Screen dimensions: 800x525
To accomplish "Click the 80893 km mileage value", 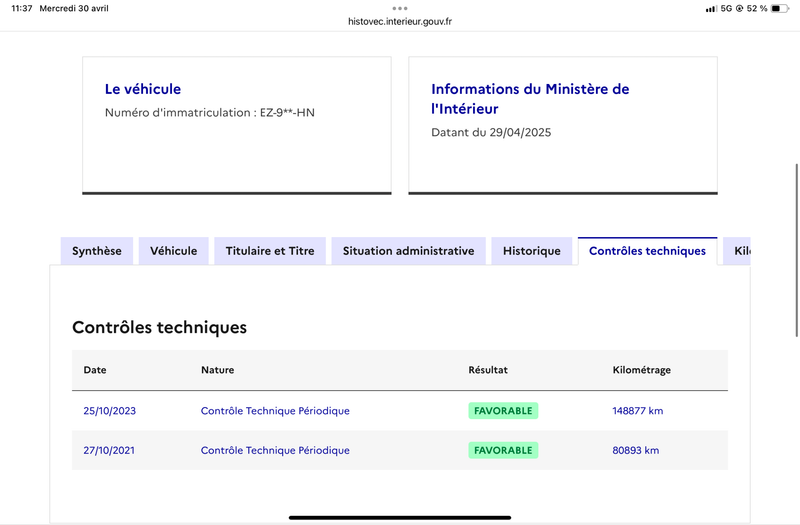I will pos(636,451).
